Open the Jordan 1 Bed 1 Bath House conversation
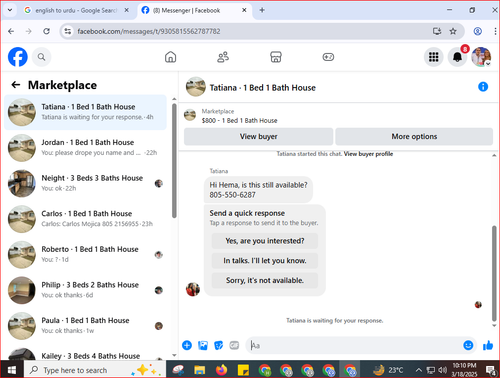The width and height of the screenshot is (500, 378). [85, 148]
